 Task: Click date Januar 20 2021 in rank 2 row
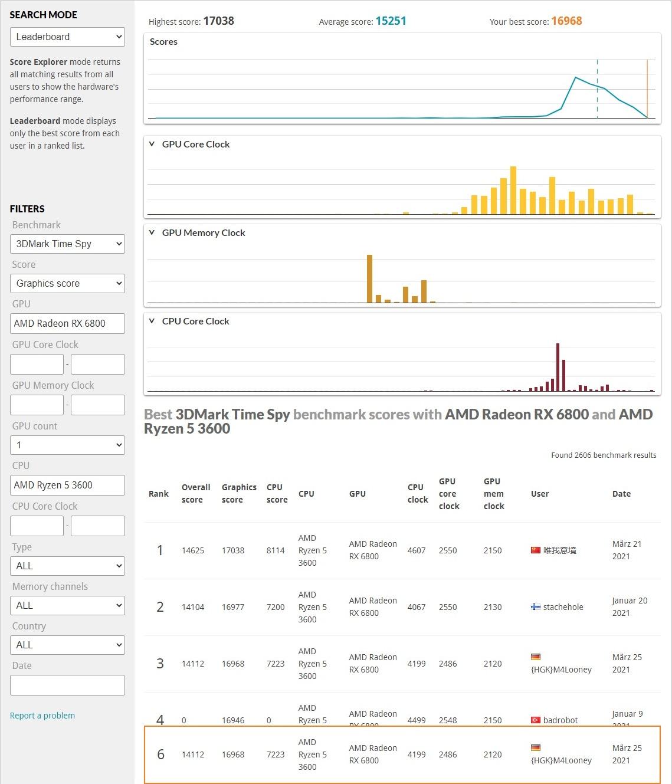coord(630,607)
